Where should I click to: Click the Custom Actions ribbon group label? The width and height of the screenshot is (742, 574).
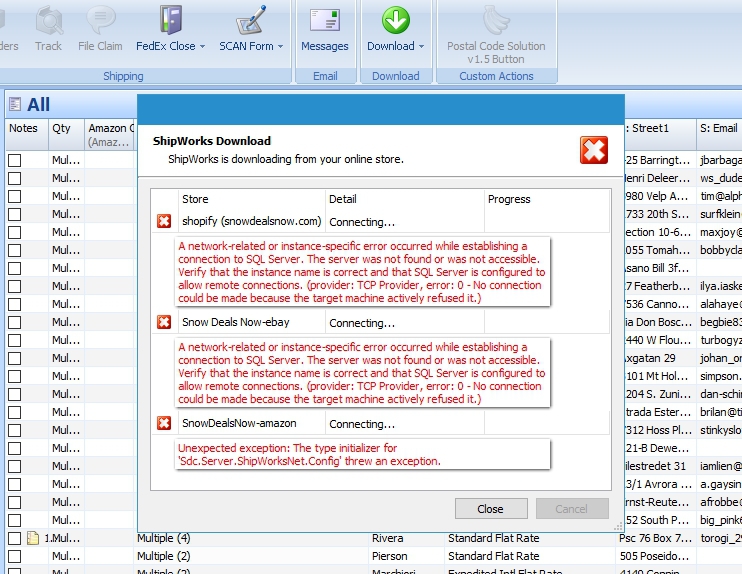(496, 76)
